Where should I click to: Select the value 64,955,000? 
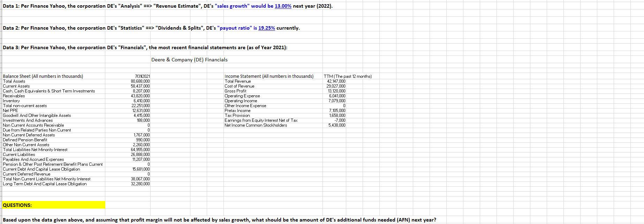pos(140,149)
